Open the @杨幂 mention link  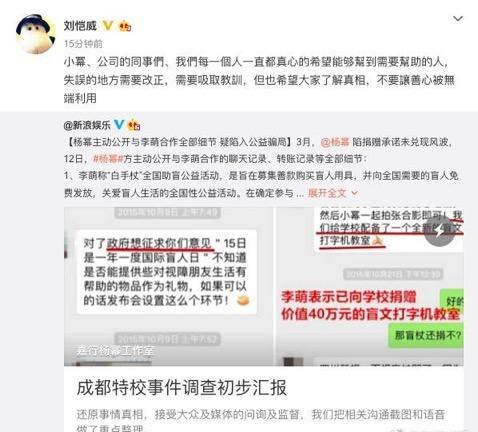(335, 142)
